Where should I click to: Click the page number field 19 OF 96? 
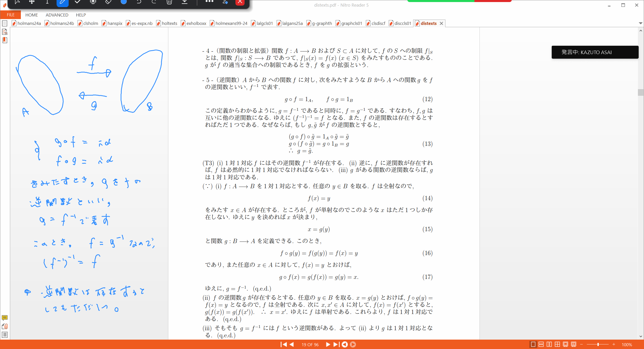coord(310,345)
